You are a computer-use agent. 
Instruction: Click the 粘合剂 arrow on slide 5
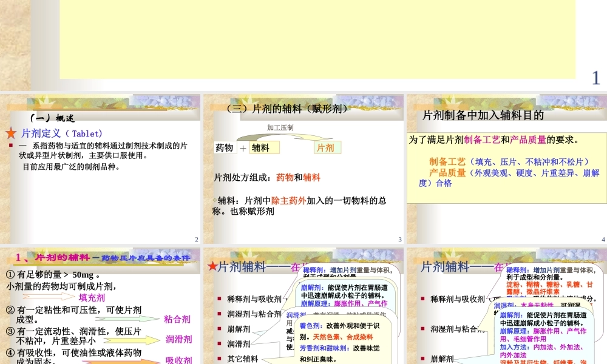(x=126, y=318)
